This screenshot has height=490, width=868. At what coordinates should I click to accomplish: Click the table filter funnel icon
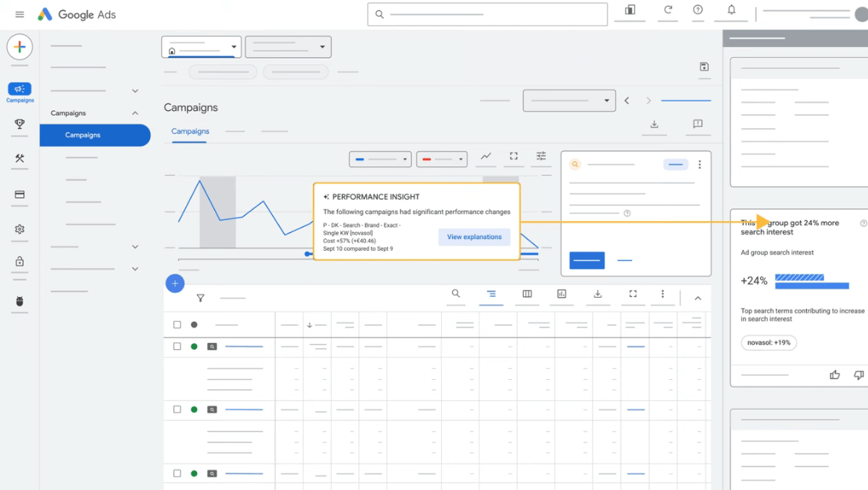coord(200,298)
